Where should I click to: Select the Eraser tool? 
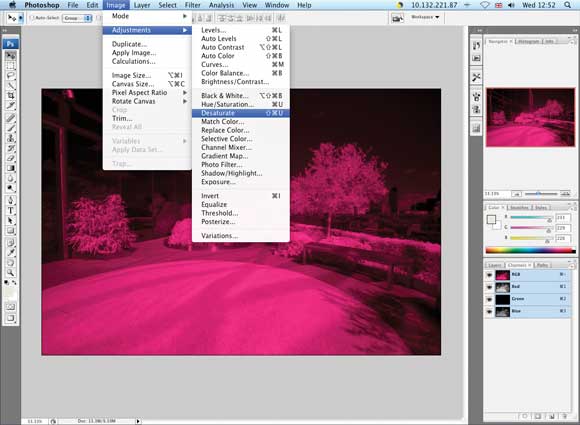pos(11,158)
